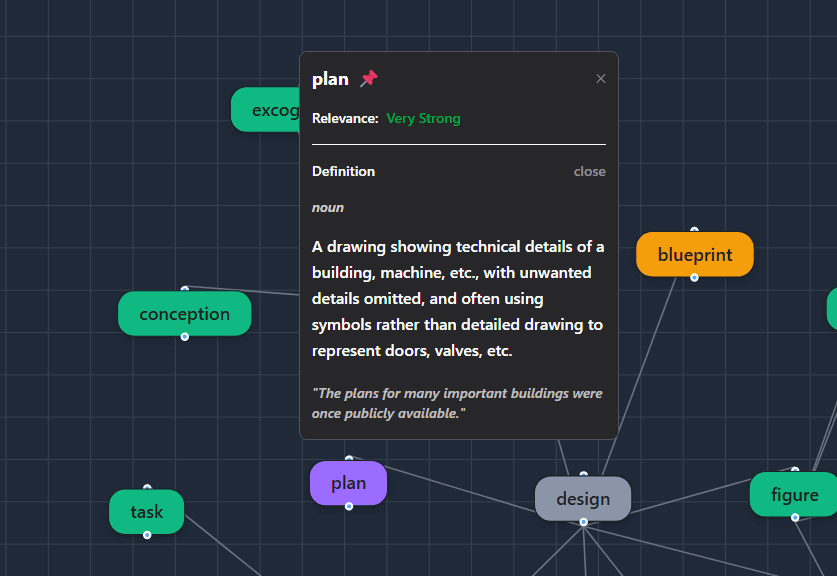This screenshot has height=576, width=837.
Task: Click the top connector handle of task node
Action: tap(147, 487)
